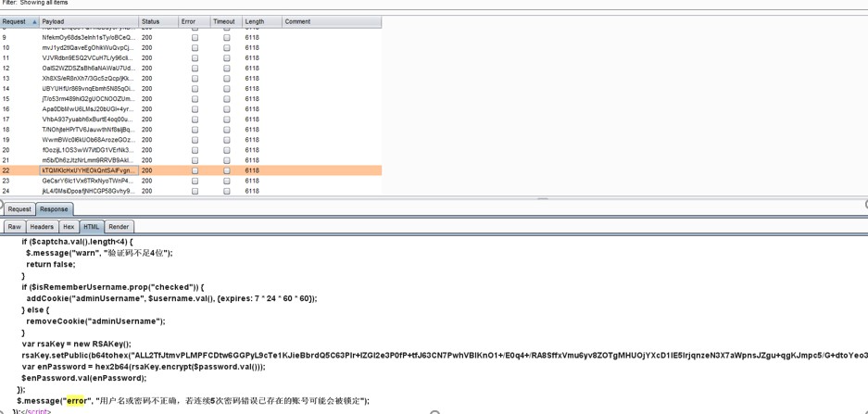This screenshot has width=868, height=414.
Task: Click the "Filter: Showing all items" bar
Action: [34, 3]
